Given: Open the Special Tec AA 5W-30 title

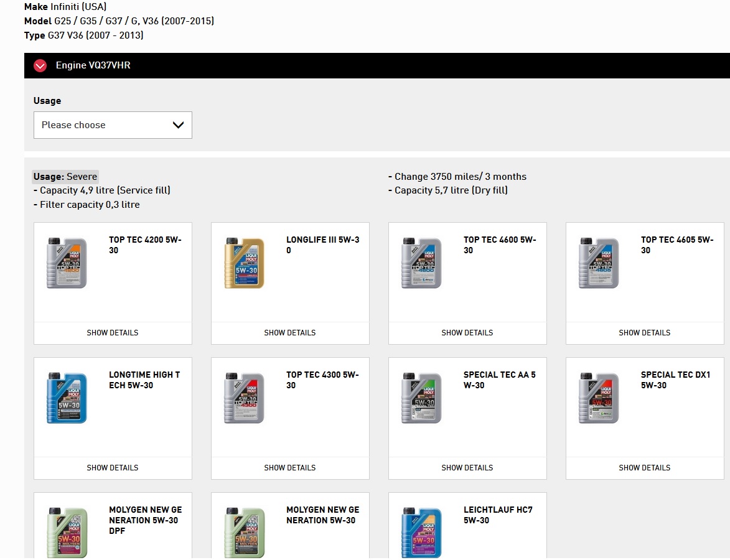Looking at the screenshot, I should coord(500,380).
